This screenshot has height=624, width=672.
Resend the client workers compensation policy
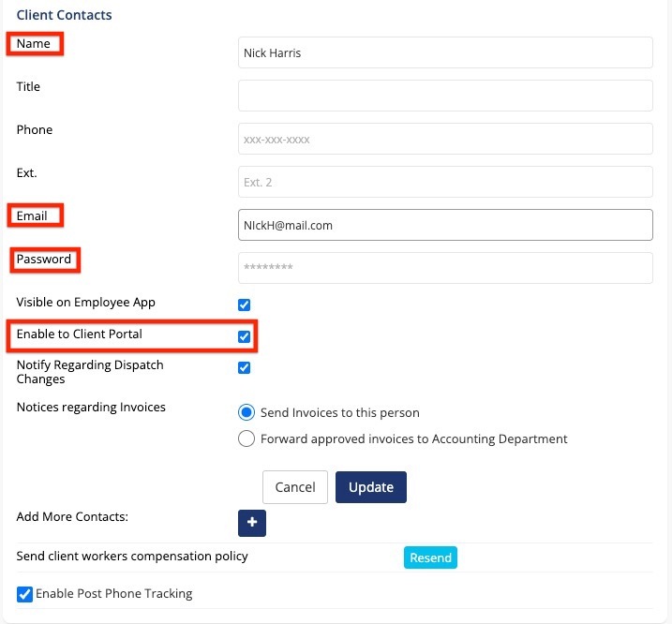pos(430,557)
